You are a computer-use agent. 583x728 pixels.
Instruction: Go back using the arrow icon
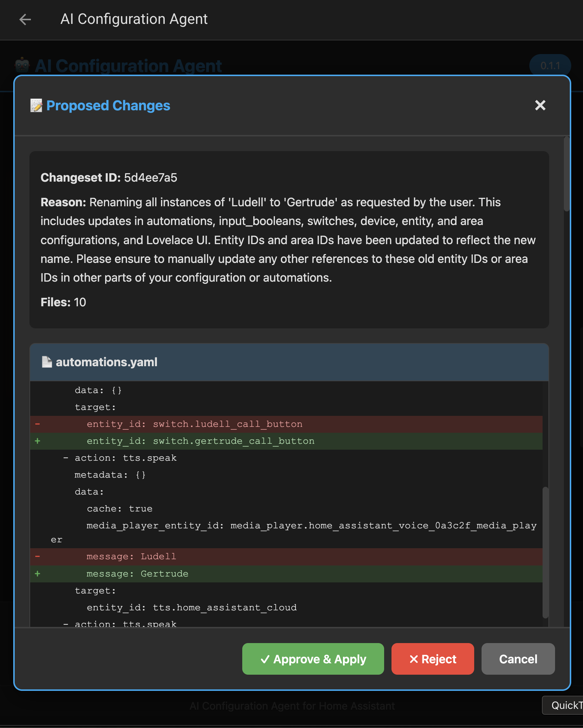25,19
